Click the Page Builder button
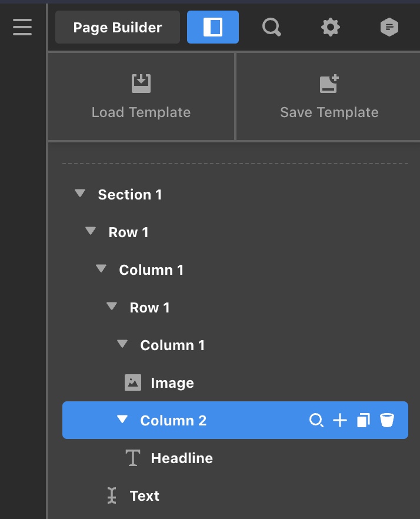The width and height of the screenshot is (420, 519). (x=118, y=27)
